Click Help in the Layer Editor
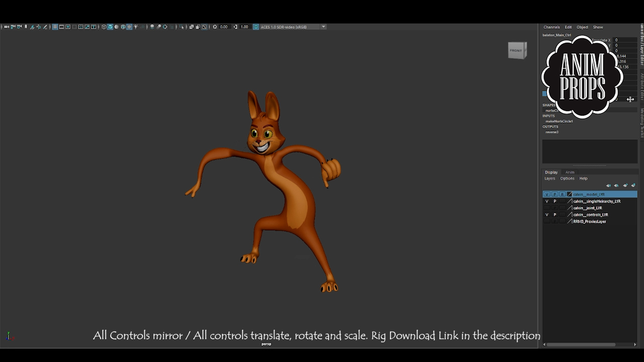This screenshot has height=362, width=644. tap(583, 178)
